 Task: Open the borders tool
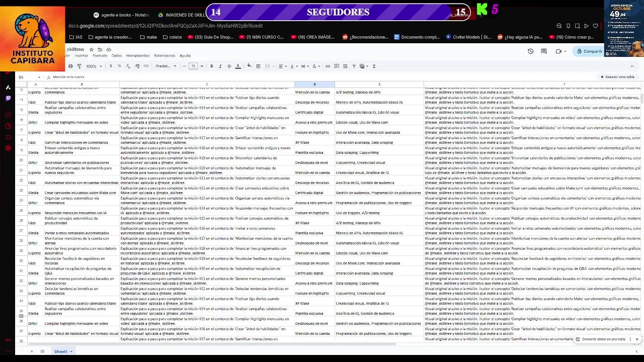coord(258,66)
